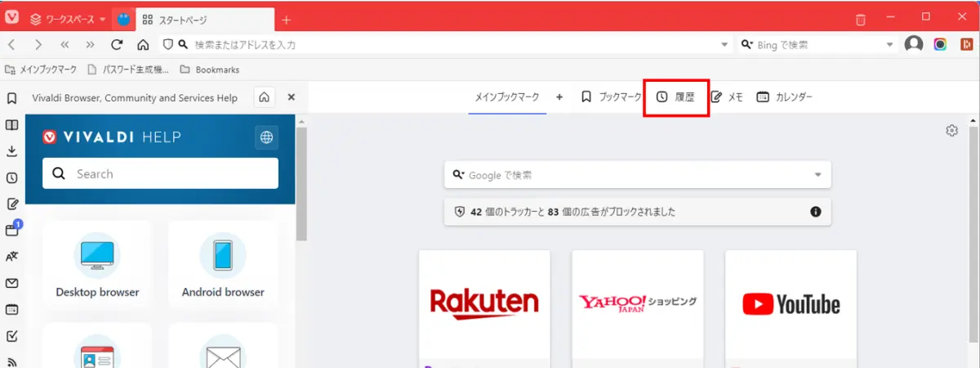Open the Notes panel in sidebar
This screenshot has height=368, width=980.
tap(12, 204)
